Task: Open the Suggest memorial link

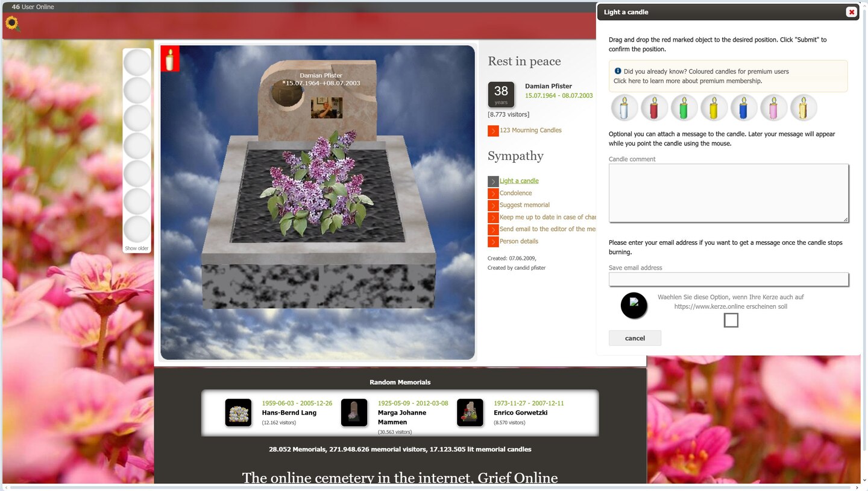Action: (x=524, y=205)
